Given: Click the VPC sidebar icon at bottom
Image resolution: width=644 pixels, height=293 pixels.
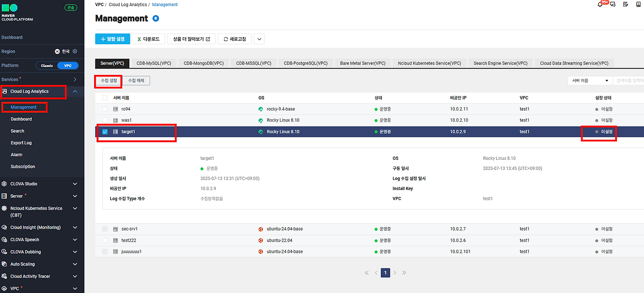Looking at the screenshot, I should click(5, 288).
